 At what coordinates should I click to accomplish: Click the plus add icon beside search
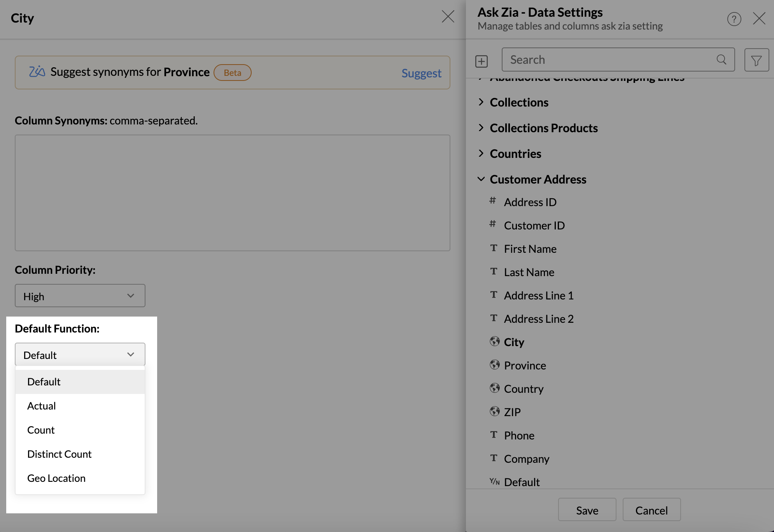(482, 61)
